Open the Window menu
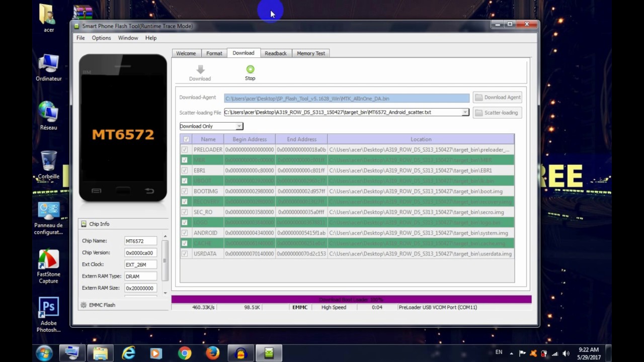The height and width of the screenshot is (362, 644). click(x=128, y=38)
